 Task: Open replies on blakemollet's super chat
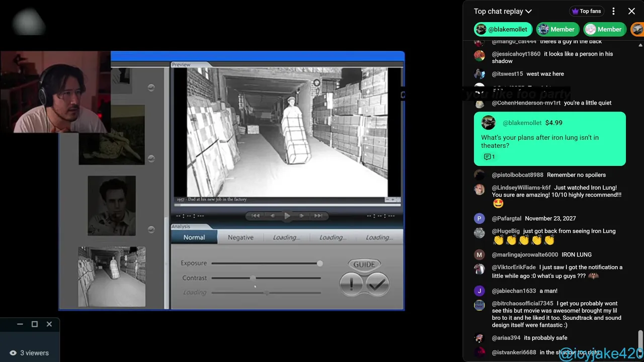489,157
